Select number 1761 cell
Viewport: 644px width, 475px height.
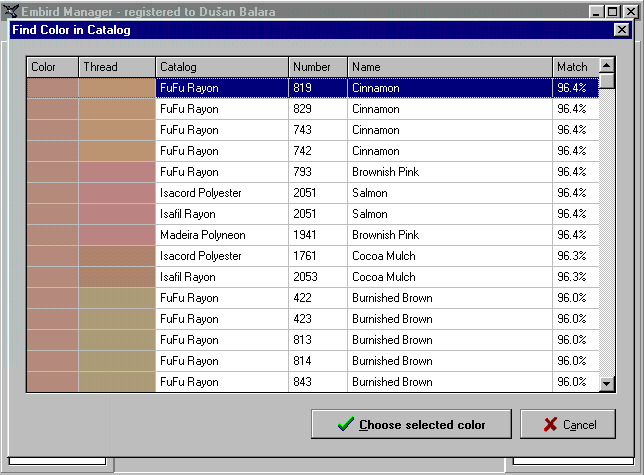[x=318, y=256]
